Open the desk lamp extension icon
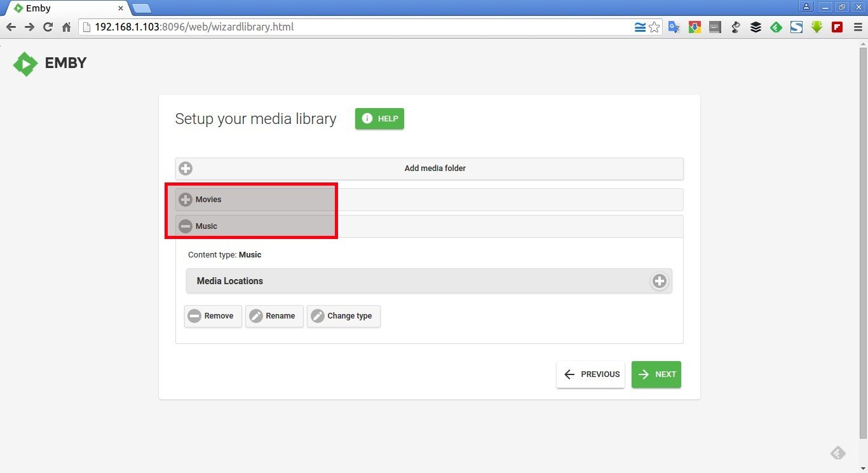The height and width of the screenshot is (473, 868). coord(735,27)
